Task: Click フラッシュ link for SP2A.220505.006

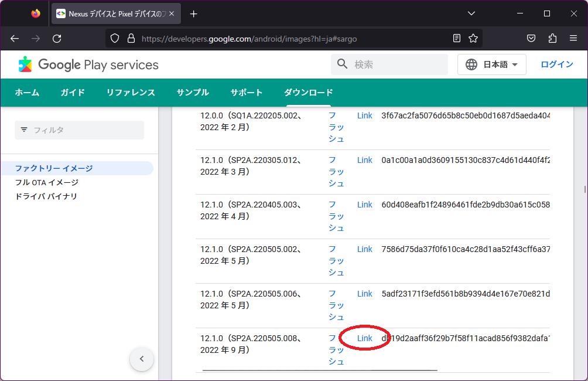Action: coord(336,305)
